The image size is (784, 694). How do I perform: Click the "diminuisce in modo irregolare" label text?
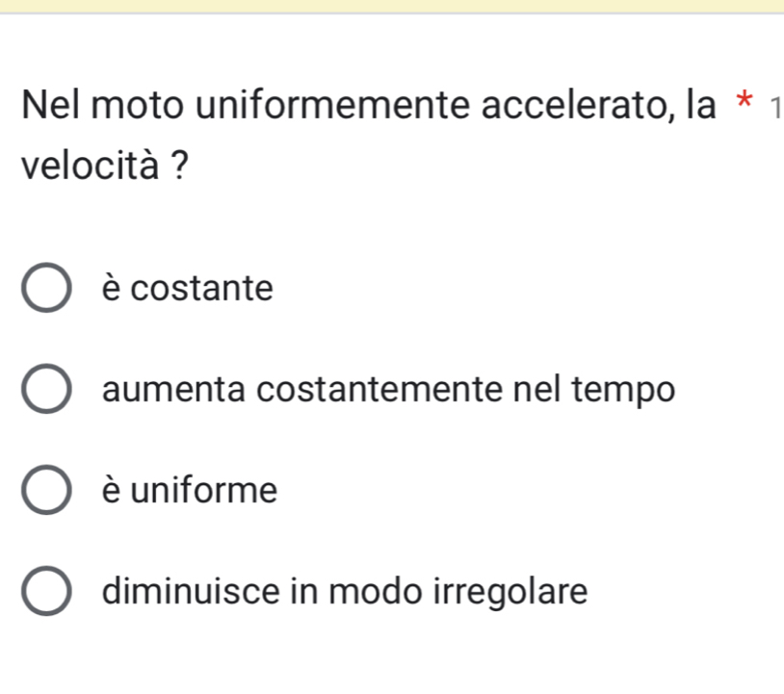345,590
